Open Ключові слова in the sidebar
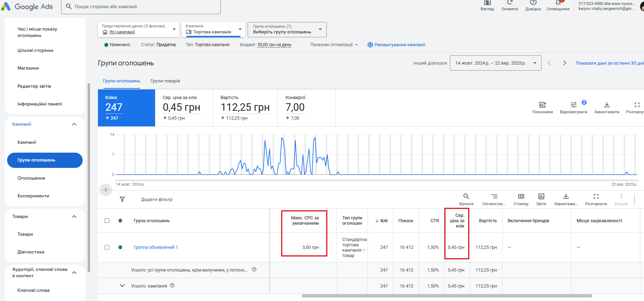Screen dimensions: 644x301 click(x=33, y=290)
